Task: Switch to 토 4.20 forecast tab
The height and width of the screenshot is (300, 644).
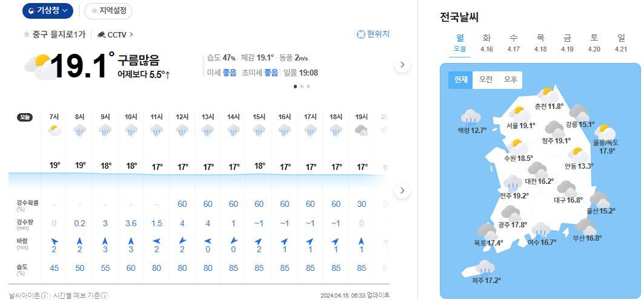Action: [594, 43]
